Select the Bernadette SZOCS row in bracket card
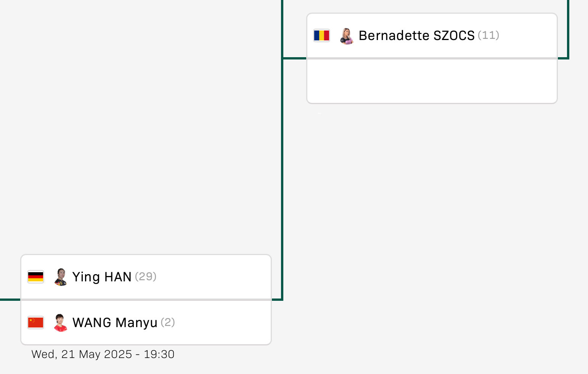This screenshot has height=374, width=588. pyautogui.click(x=432, y=35)
